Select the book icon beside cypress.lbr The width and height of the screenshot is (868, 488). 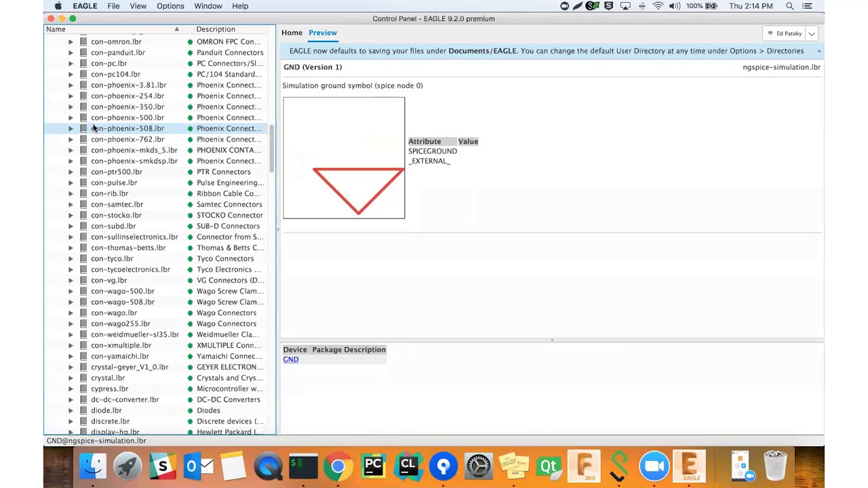[x=83, y=388]
